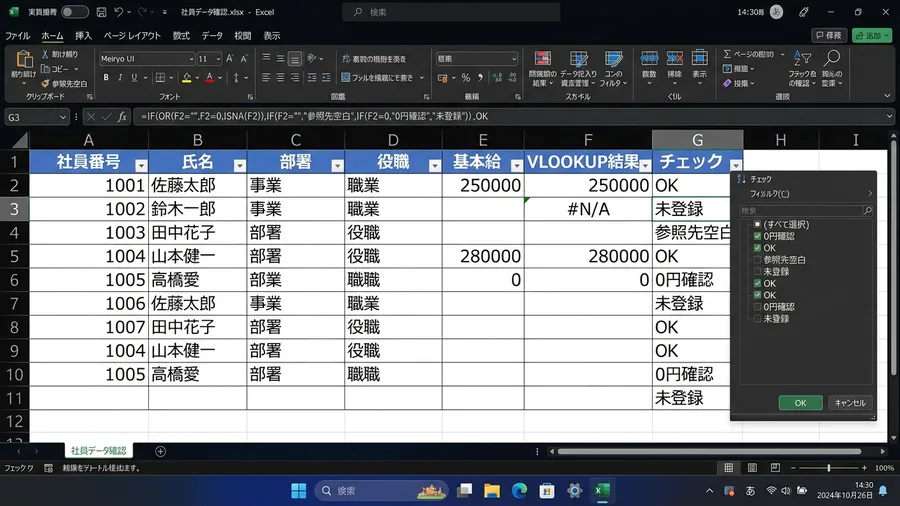Viewport: 900px width, 506px height.
Task: Cut the selection with the scissors icon
Action: point(45,54)
